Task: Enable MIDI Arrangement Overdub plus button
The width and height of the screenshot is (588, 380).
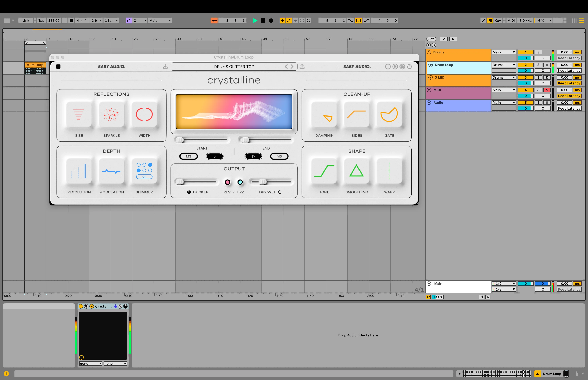Action: tap(282, 21)
